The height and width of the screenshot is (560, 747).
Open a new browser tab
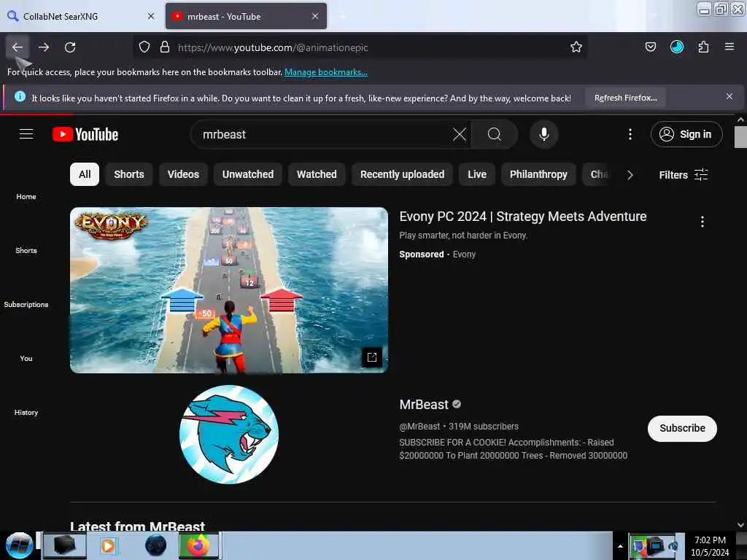click(x=342, y=16)
